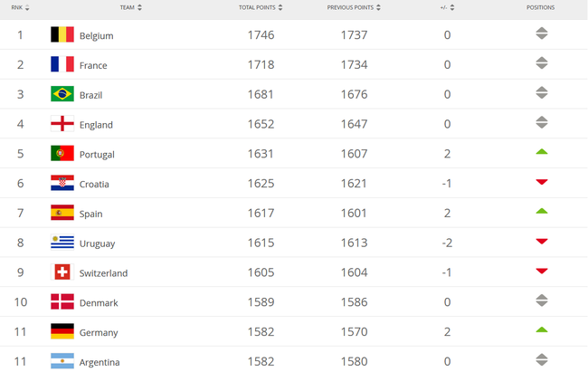Sort by +/- column arrows
588x372 pixels.
click(452, 7)
